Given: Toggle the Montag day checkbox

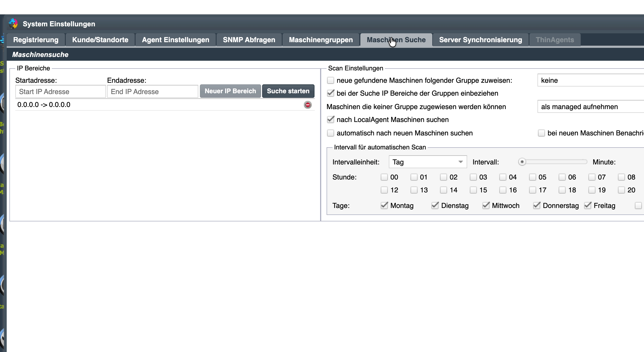Looking at the screenshot, I should [384, 206].
